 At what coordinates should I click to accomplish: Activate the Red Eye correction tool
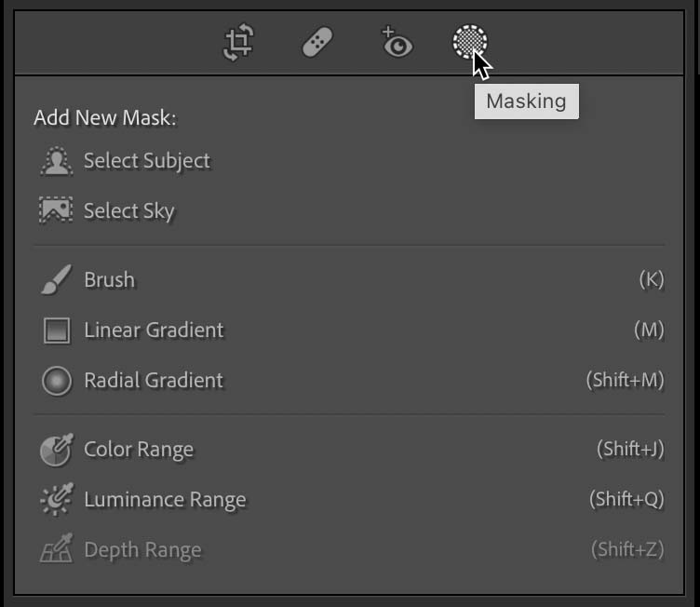point(397,42)
